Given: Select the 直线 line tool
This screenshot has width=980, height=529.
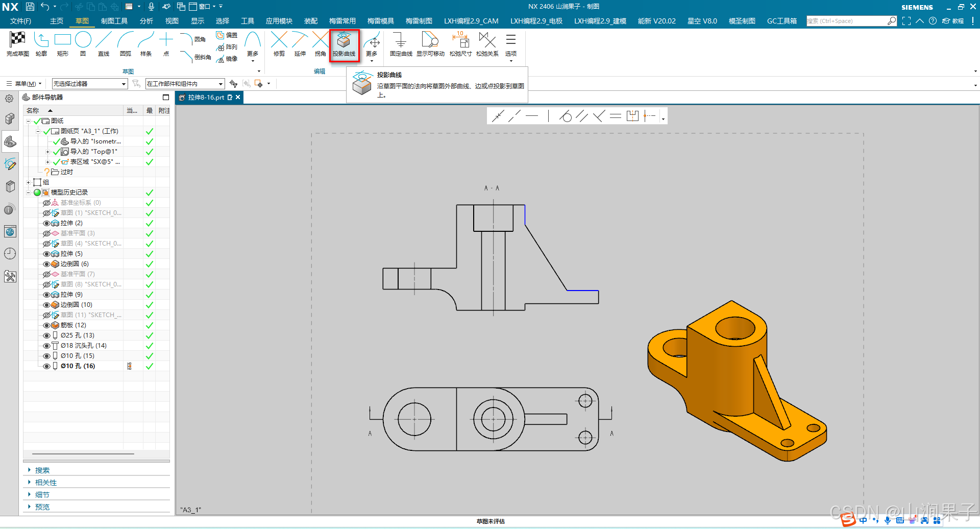Looking at the screenshot, I should pyautogui.click(x=104, y=43).
